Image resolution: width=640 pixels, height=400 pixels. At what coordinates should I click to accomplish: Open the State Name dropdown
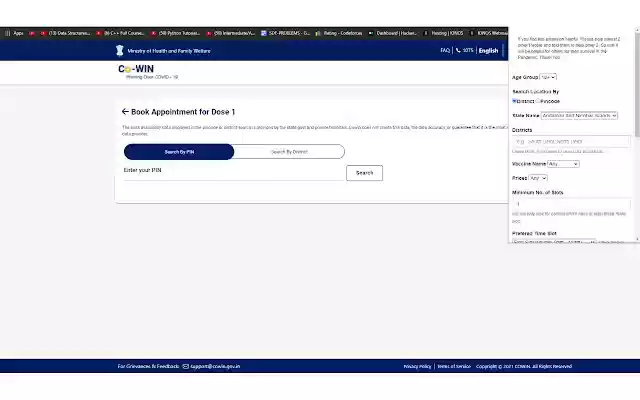coord(579,116)
